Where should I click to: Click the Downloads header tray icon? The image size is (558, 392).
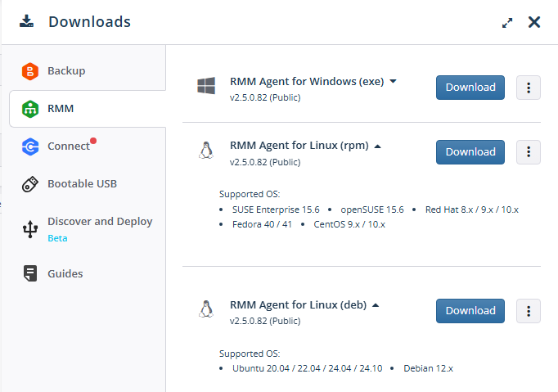tap(27, 21)
